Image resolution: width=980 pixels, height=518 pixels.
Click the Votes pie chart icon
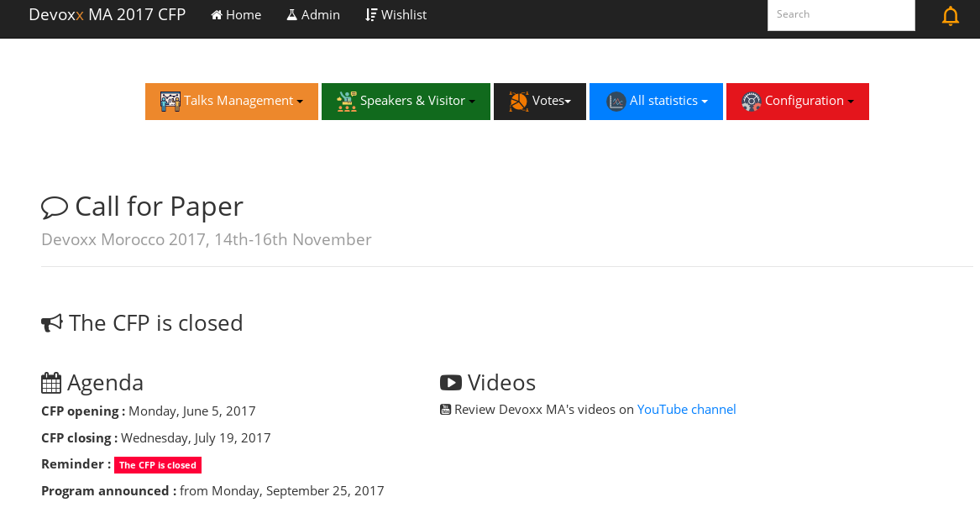point(518,102)
